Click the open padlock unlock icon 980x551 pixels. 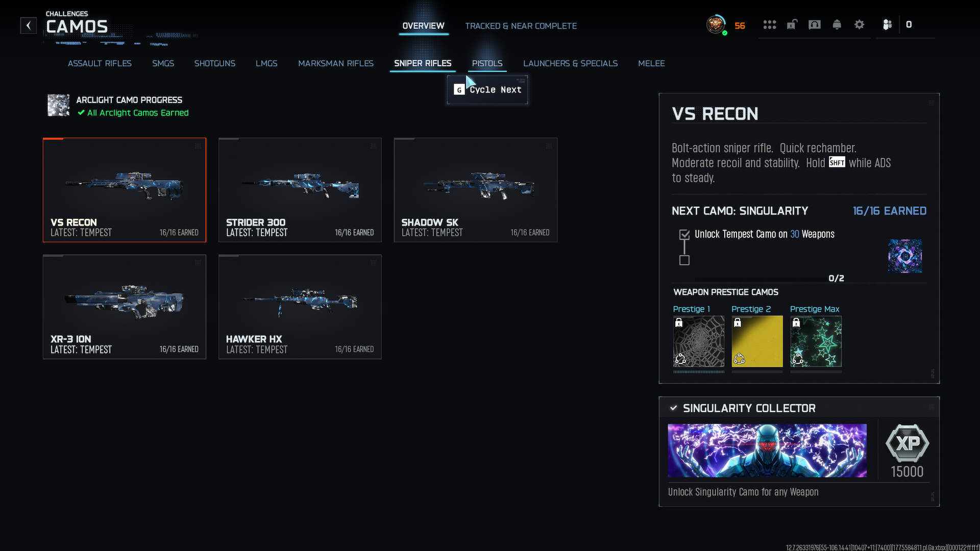point(792,24)
